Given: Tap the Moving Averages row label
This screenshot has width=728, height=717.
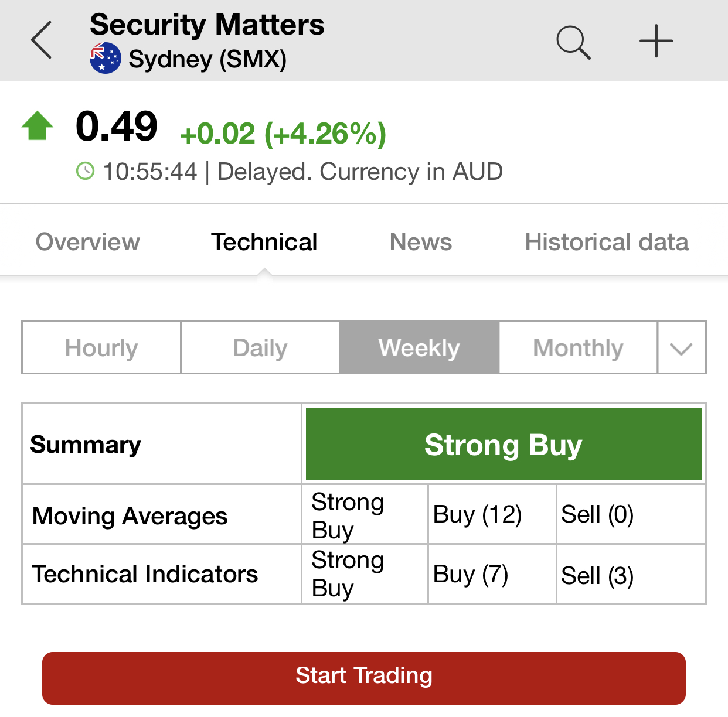Looking at the screenshot, I should pos(130,516).
